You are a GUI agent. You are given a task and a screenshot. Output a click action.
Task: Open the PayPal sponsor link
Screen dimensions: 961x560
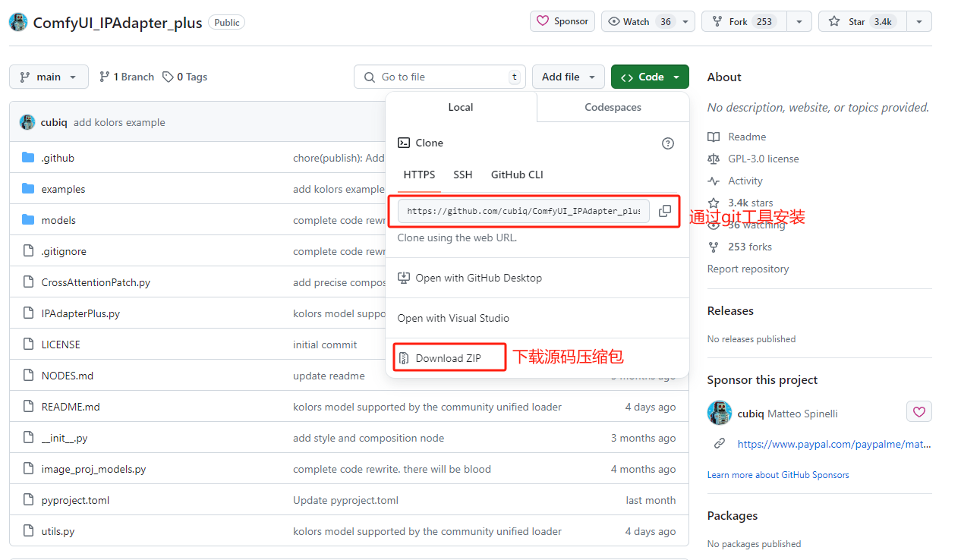(x=833, y=444)
